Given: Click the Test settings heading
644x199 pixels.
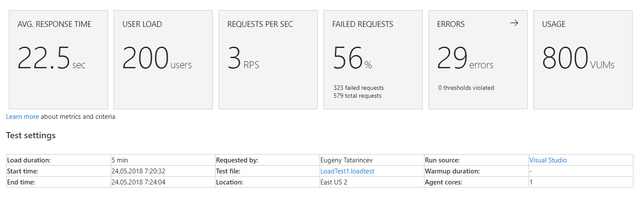Looking at the screenshot, I should click(31, 135).
